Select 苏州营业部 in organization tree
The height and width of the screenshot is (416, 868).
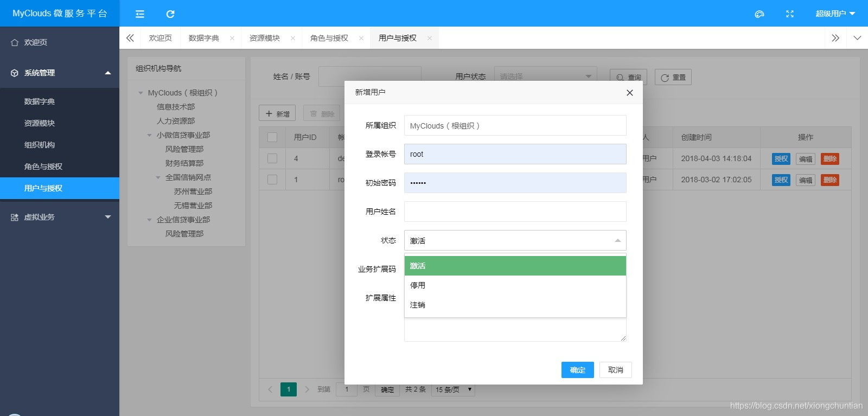point(193,191)
